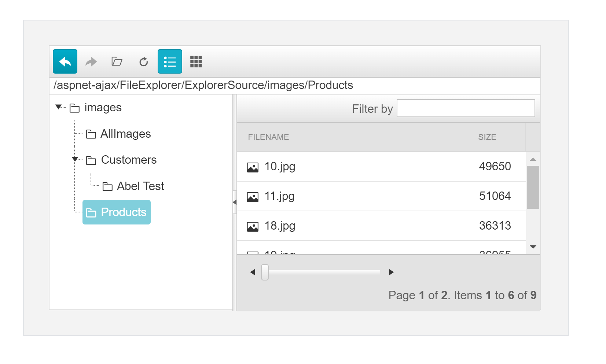Collapse the Customers folder node
This screenshot has width=606, height=364.
75,159
